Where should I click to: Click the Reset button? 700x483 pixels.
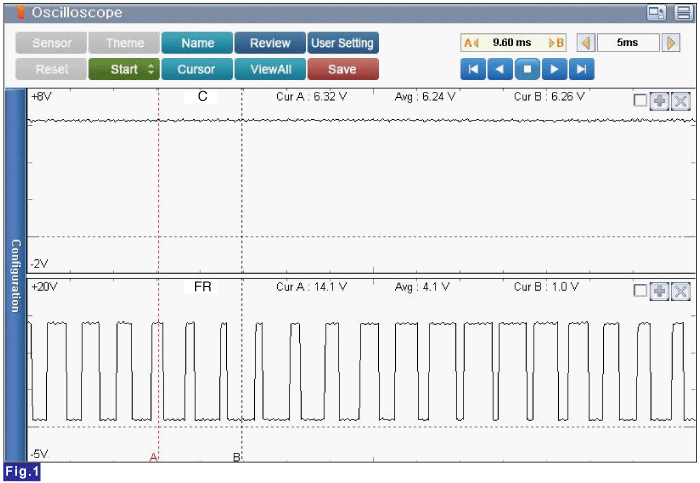(x=51, y=69)
